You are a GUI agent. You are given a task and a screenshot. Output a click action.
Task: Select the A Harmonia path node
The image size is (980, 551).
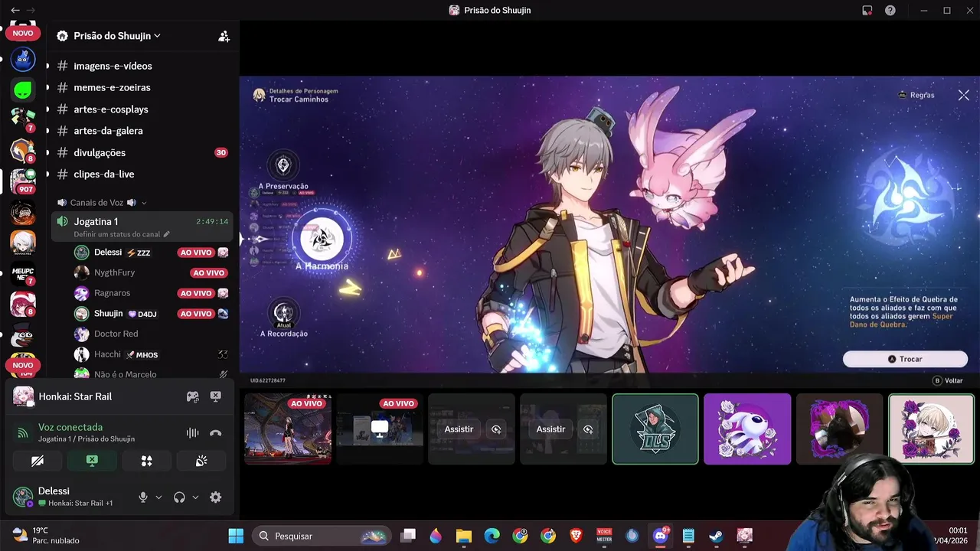pos(322,240)
